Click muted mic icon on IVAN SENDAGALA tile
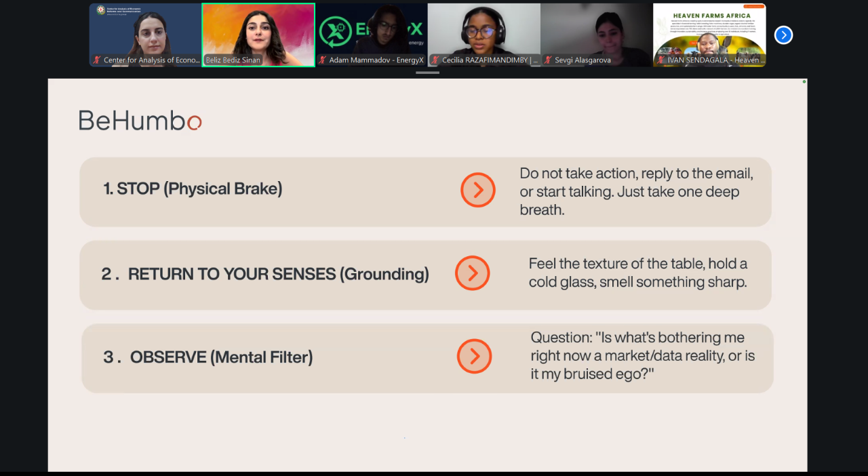This screenshot has width=868, height=476. [660, 60]
